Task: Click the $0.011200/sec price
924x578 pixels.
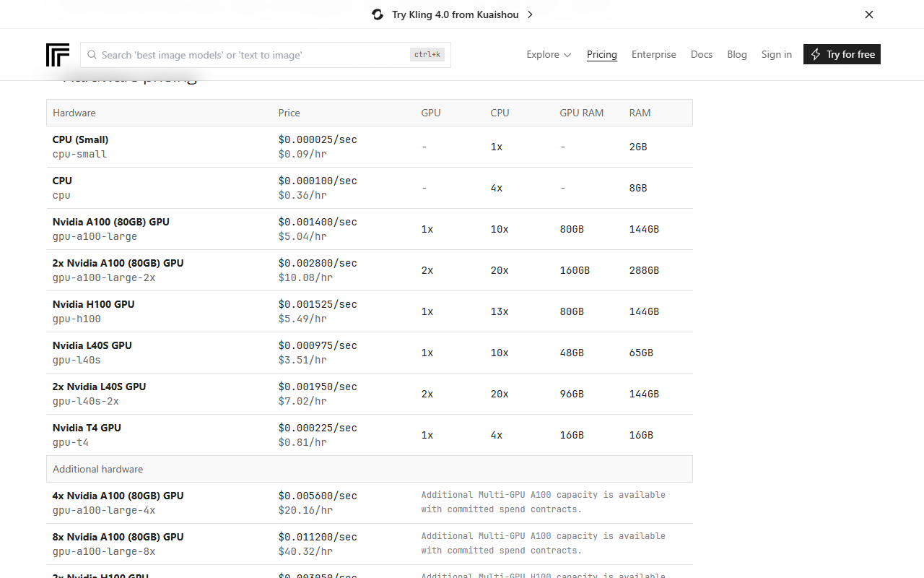Action: pyautogui.click(x=318, y=537)
